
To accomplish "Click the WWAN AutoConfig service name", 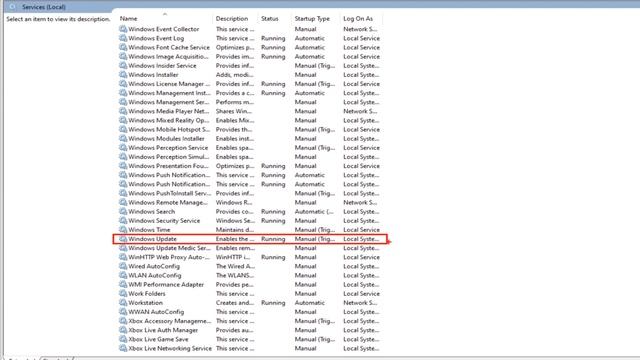I will click(156, 312).
